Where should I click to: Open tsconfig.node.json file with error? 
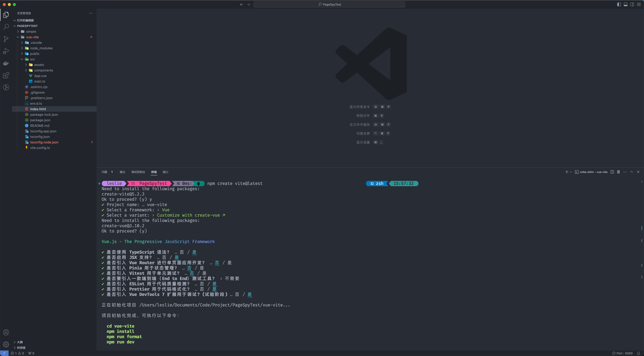click(x=54, y=142)
